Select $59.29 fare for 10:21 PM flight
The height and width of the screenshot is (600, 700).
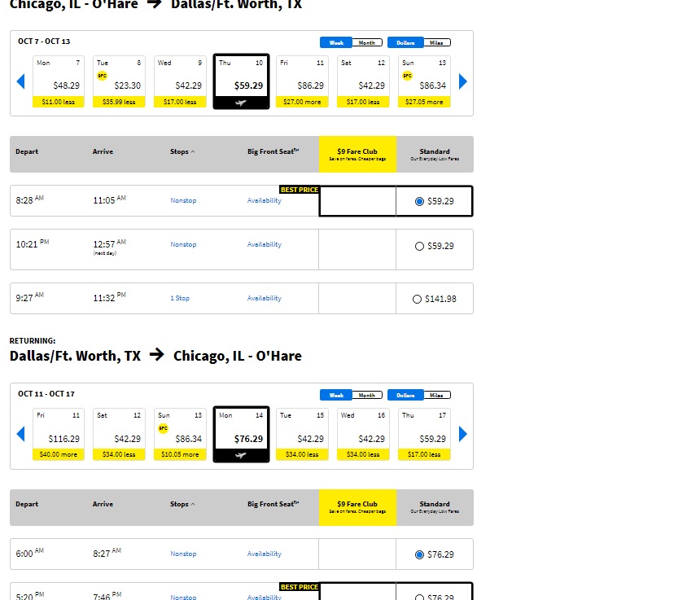(x=419, y=246)
